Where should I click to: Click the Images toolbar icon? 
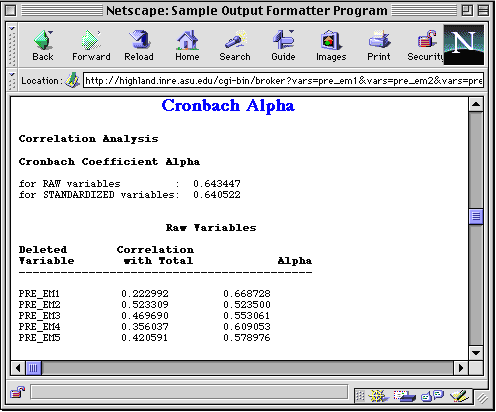(331, 45)
